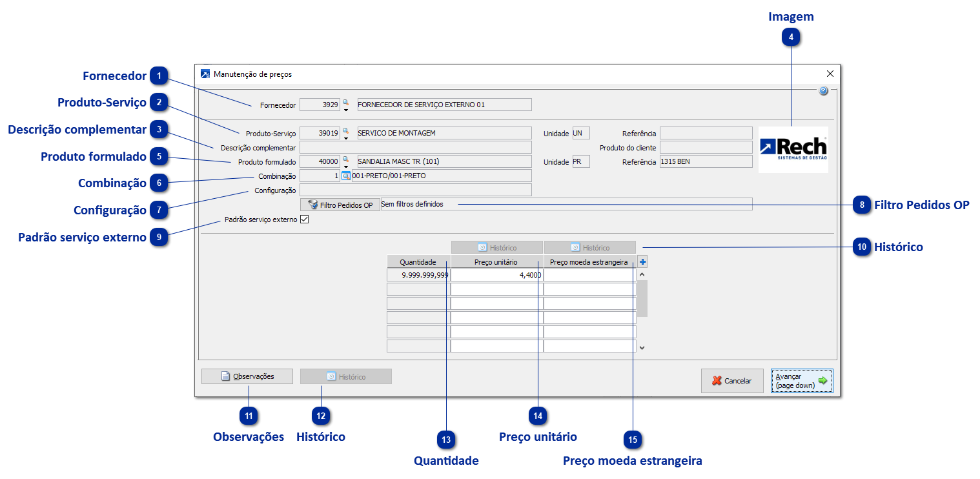The width and height of the screenshot is (980, 479).
Task: Click the blue help question mark icon
Action: (x=823, y=91)
